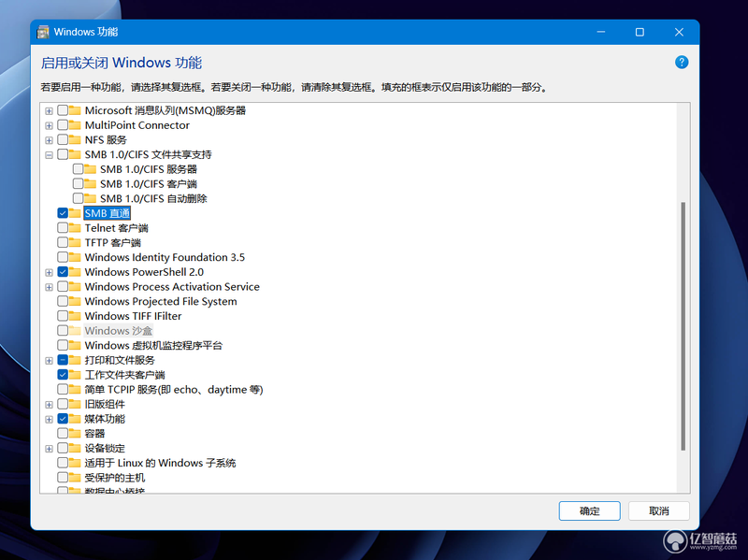The width and height of the screenshot is (748, 560).
Task: Expand the 打印和文件服务 node
Action: pyautogui.click(x=49, y=361)
